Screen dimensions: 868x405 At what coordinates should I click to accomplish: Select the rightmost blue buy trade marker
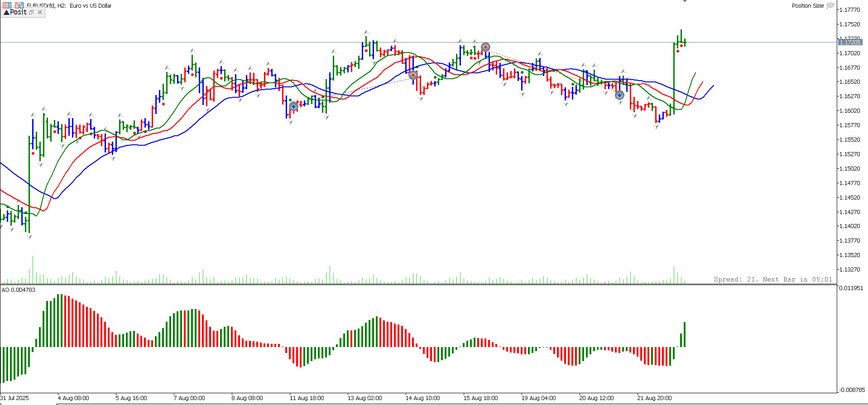click(x=619, y=95)
